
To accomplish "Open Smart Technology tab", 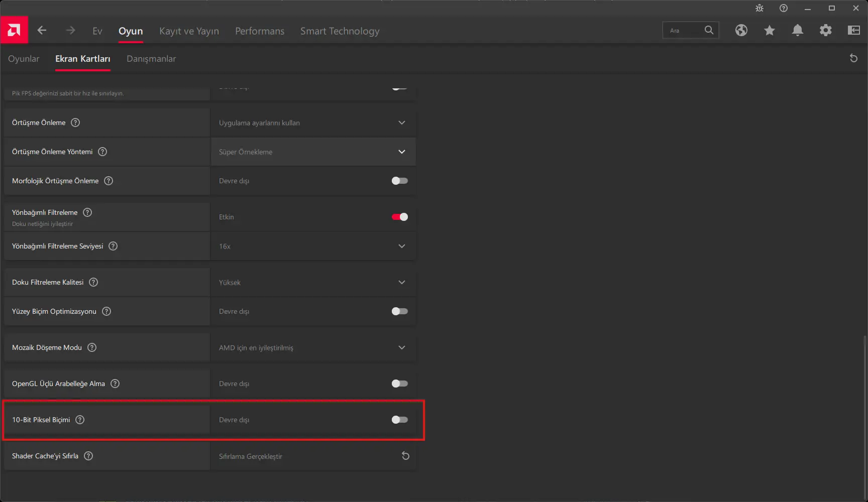I will pos(340,31).
